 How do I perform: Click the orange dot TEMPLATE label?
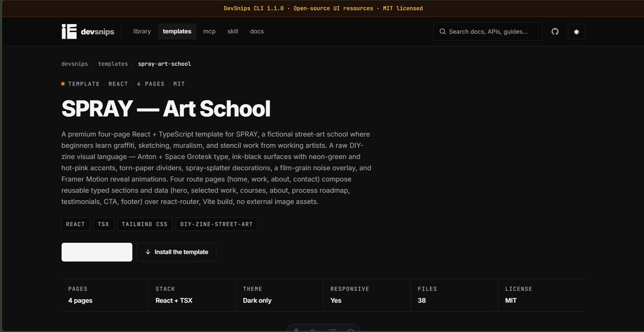point(80,84)
